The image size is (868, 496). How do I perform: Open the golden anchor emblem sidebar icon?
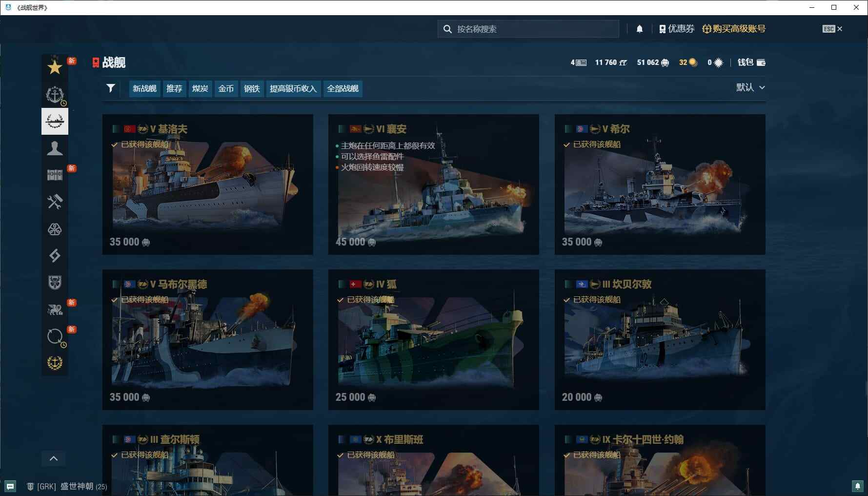(x=55, y=363)
